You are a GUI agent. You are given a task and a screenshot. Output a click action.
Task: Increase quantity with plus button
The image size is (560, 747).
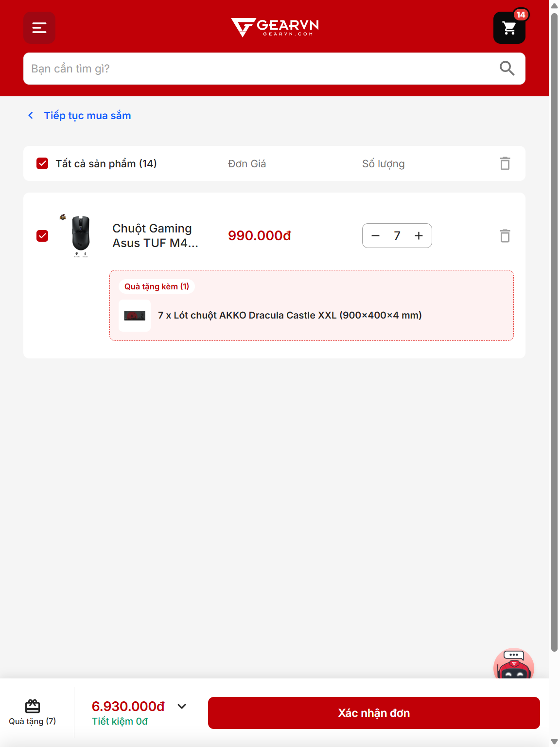point(419,236)
